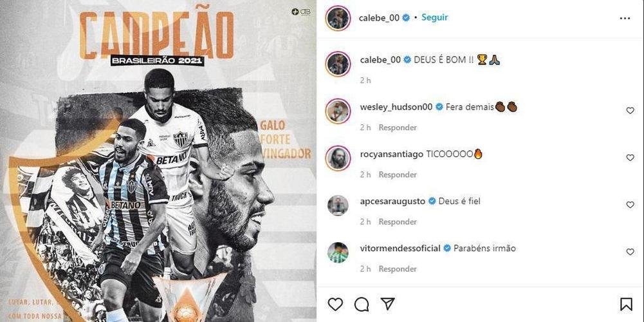Open calebe_00 header profile picture
Image resolution: width=644 pixels, height=322 pixels.
[x=338, y=18]
